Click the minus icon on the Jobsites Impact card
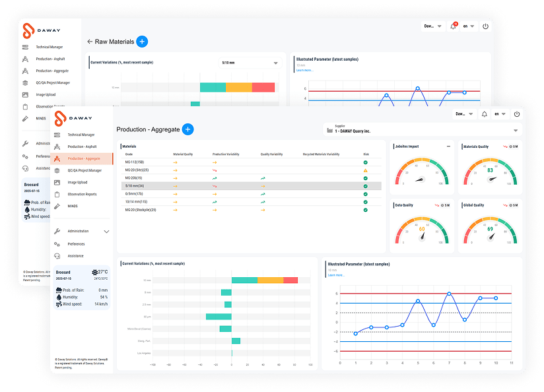 448,147
